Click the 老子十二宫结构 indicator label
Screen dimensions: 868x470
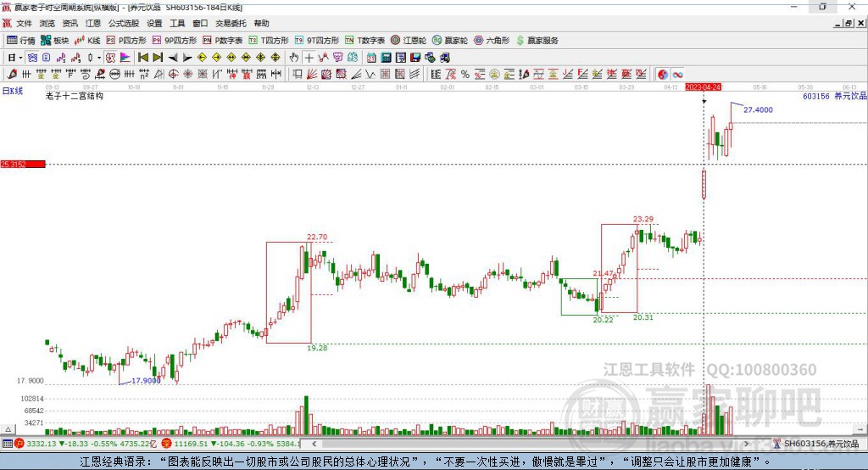75,96
